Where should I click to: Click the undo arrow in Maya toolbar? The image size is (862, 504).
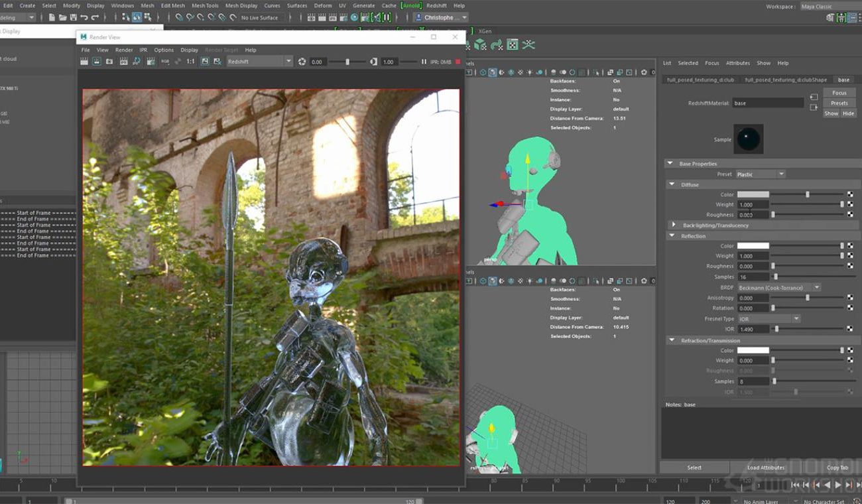pos(84,18)
